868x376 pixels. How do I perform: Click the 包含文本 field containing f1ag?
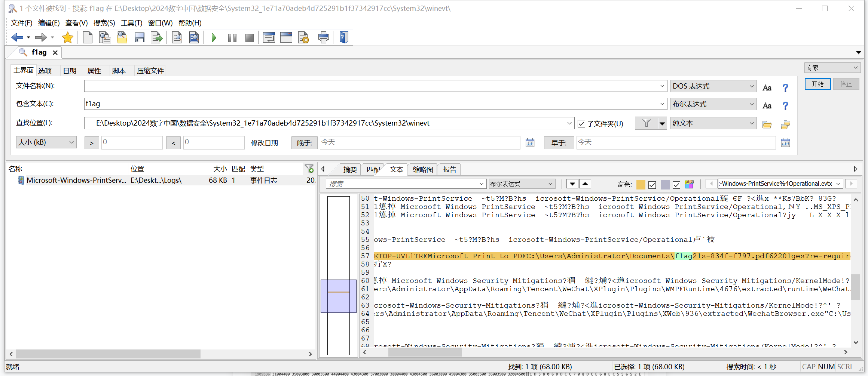(x=375, y=104)
